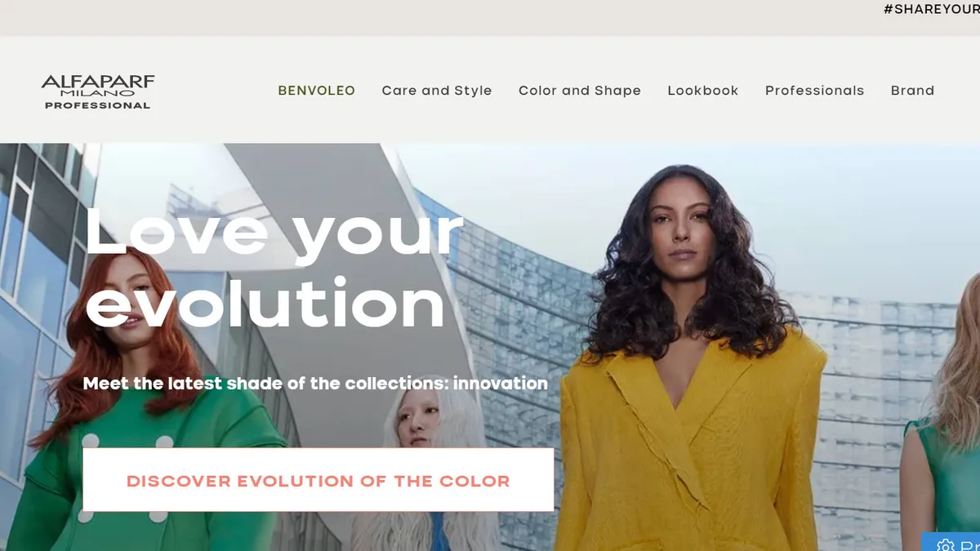Open the BENVOLEO menu item

tap(316, 91)
